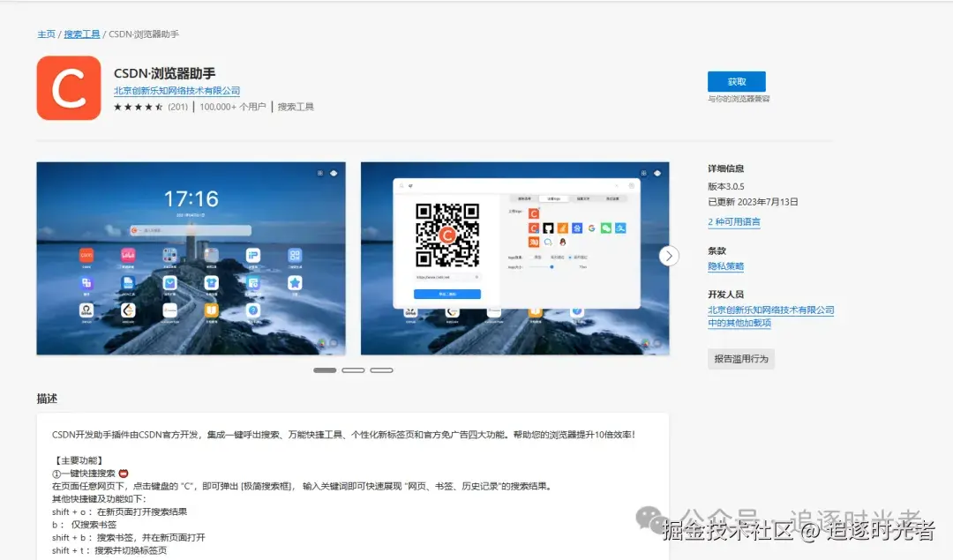Select the GitHub cat logo in QR logo options
This screenshot has height=560, width=953.
549,228
